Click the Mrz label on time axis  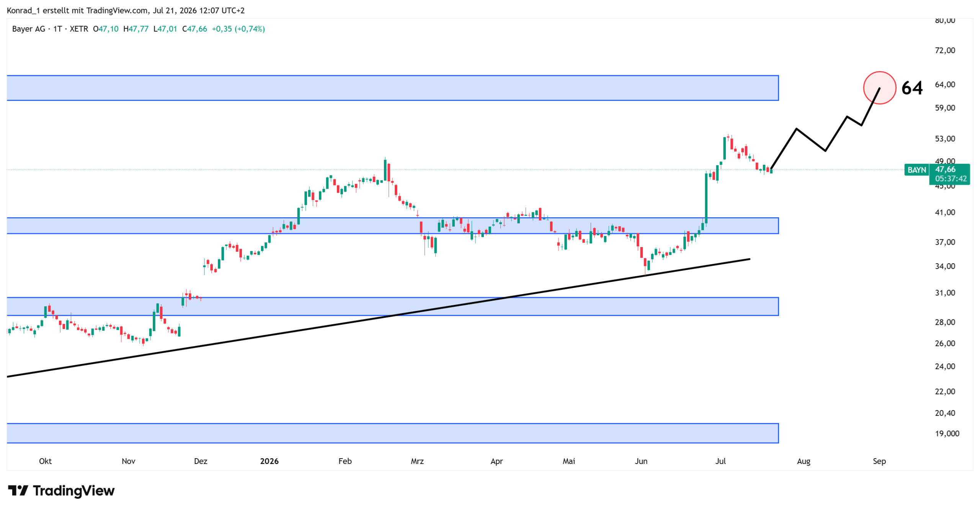coord(417,462)
